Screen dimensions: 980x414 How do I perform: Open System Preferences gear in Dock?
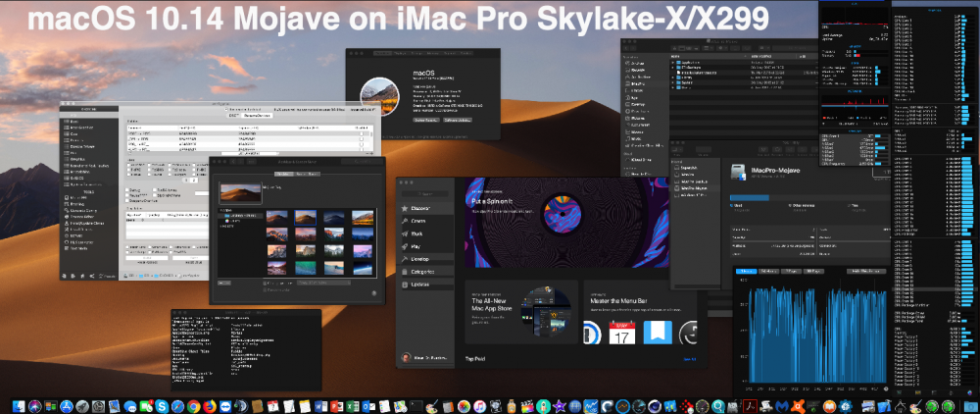coord(98,406)
